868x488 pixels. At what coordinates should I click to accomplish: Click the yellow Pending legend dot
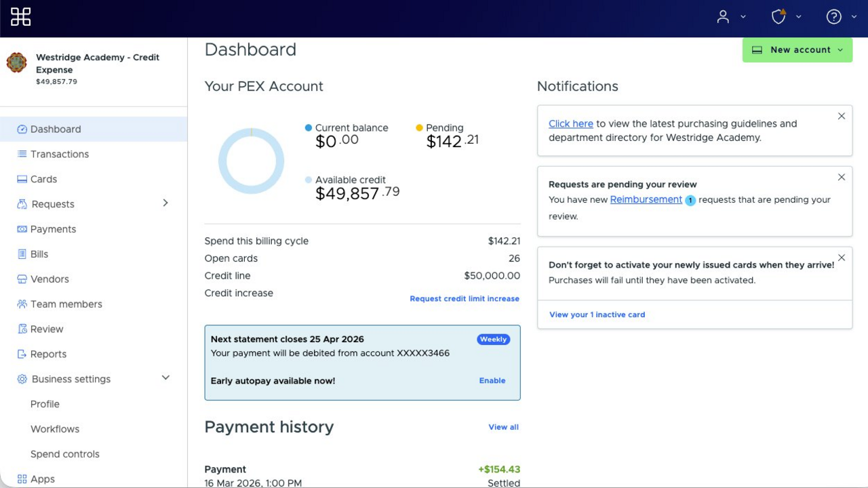tap(419, 127)
